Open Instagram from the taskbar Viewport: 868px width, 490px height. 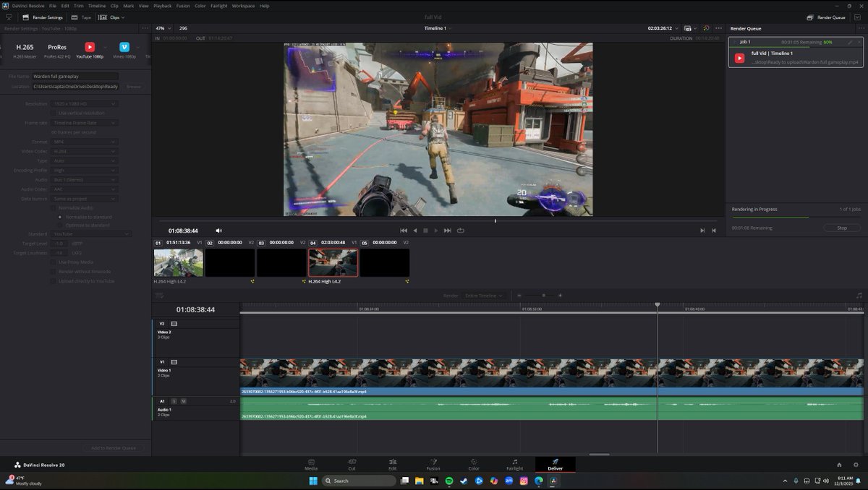click(x=524, y=481)
